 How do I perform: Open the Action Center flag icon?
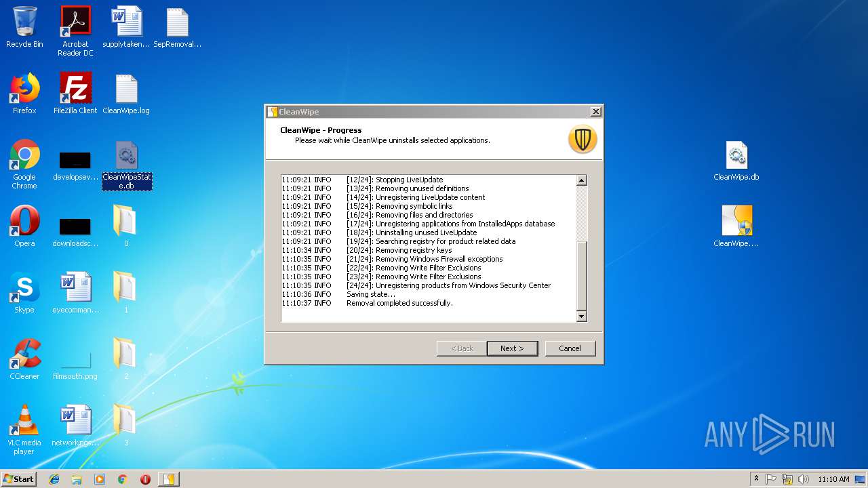pos(771,479)
